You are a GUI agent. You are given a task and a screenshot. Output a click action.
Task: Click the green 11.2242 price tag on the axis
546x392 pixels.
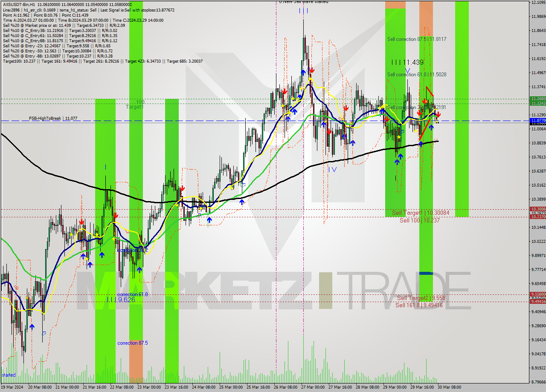[537, 104]
